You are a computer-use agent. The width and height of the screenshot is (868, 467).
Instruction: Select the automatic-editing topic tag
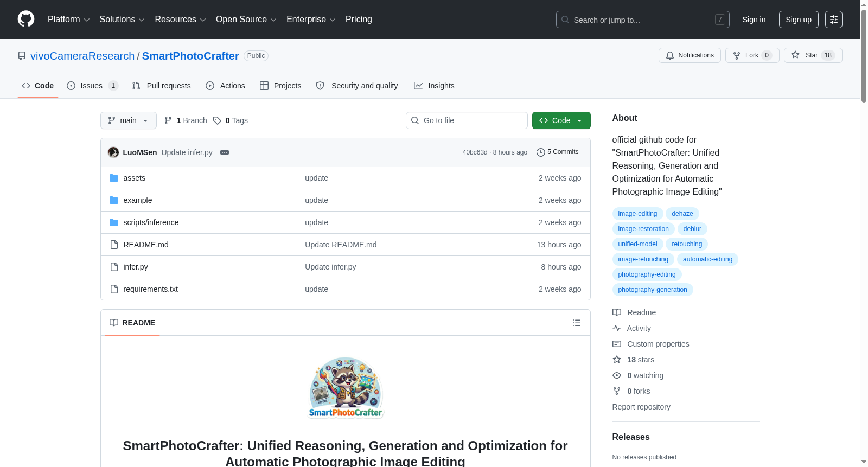pyautogui.click(x=707, y=259)
